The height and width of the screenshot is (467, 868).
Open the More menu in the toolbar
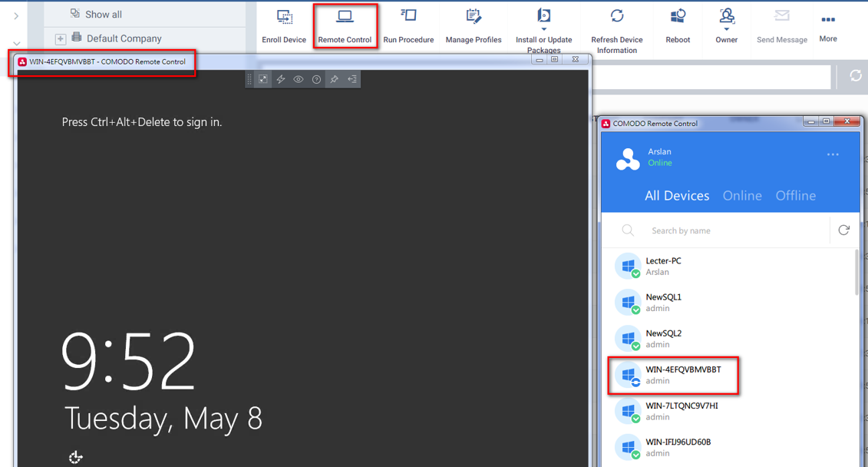click(828, 28)
